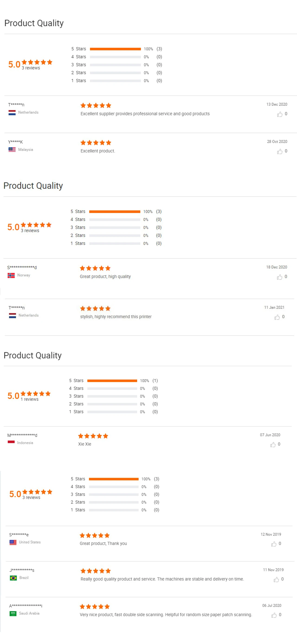Like the Norway reviewer's comment
297x644 pixels.
pyautogui.click(x=279, y=277)
